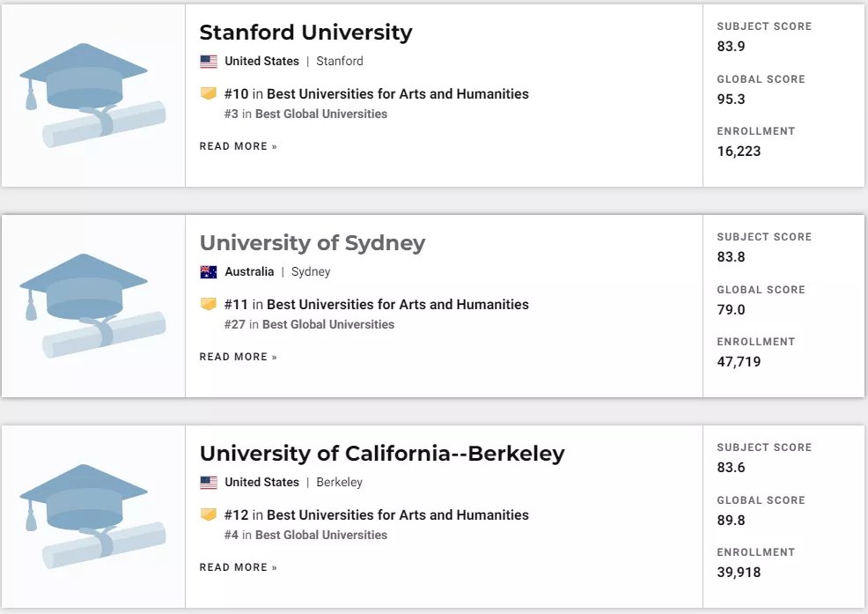Click READ MORE under UC Berkeley
Viewport: 868px width, 614px height.
(238, 567)
